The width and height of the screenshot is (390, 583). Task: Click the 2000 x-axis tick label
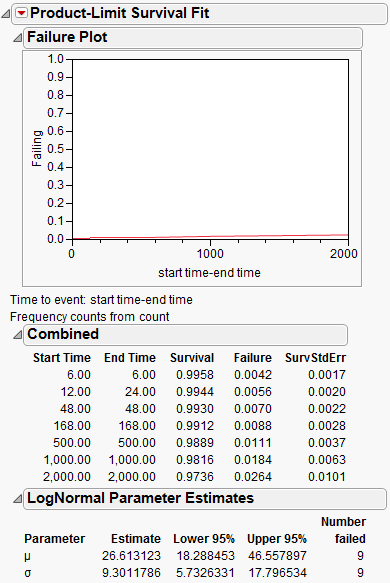pos(344,254)
